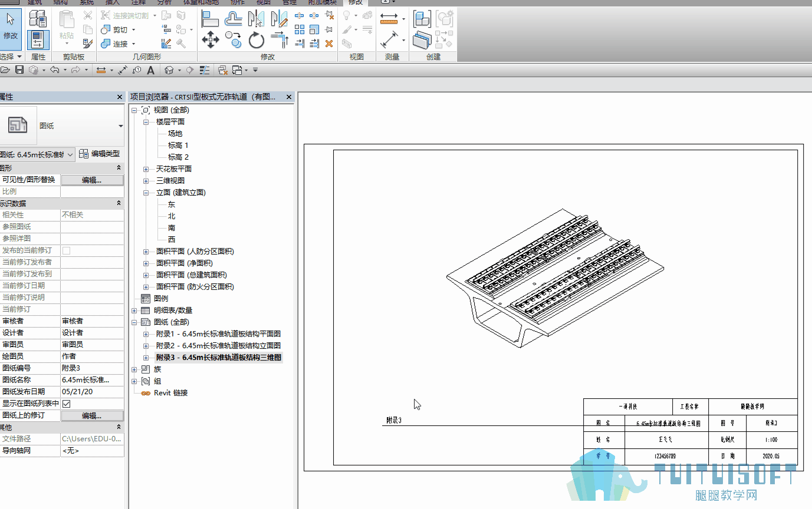Click the Align tool icon

[x=211, y=19]
